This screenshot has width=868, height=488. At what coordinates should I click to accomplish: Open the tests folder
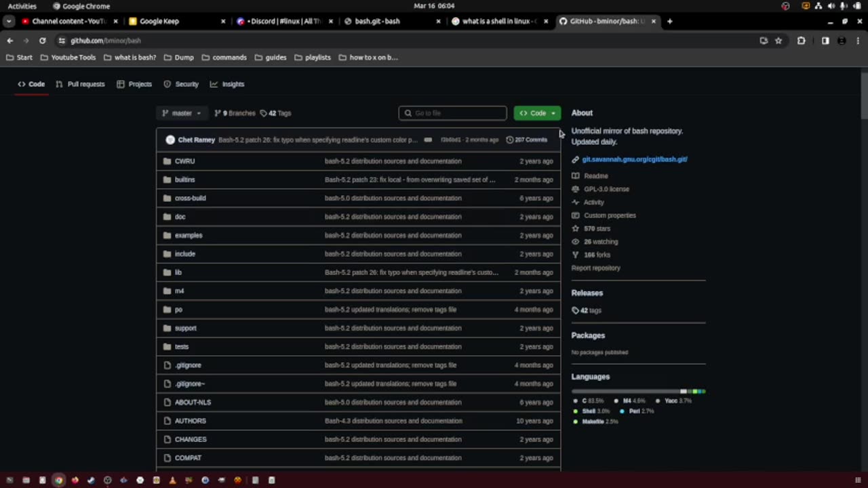pyautogui.click(x=182, y=346)
